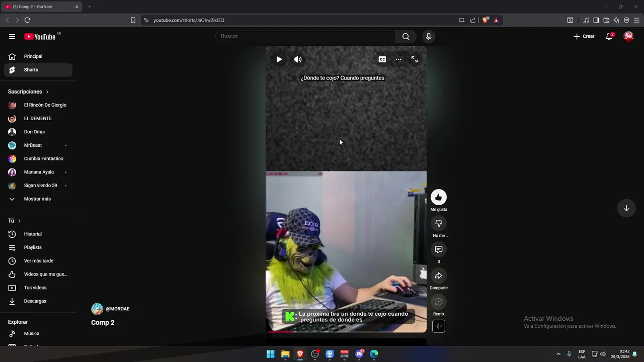Reload the page in browser toolbar
644x362 pixels.
pyautogui.click(x=27, y=20)
